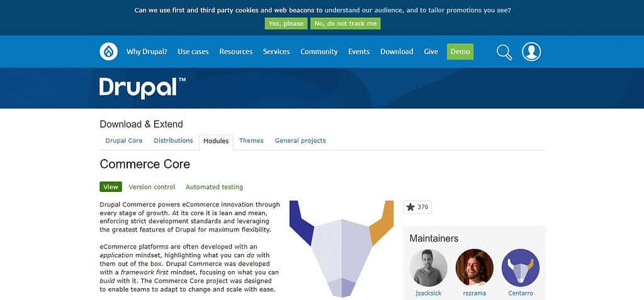
Task: Go to the Download menu item
Action: tap(397, 52)
